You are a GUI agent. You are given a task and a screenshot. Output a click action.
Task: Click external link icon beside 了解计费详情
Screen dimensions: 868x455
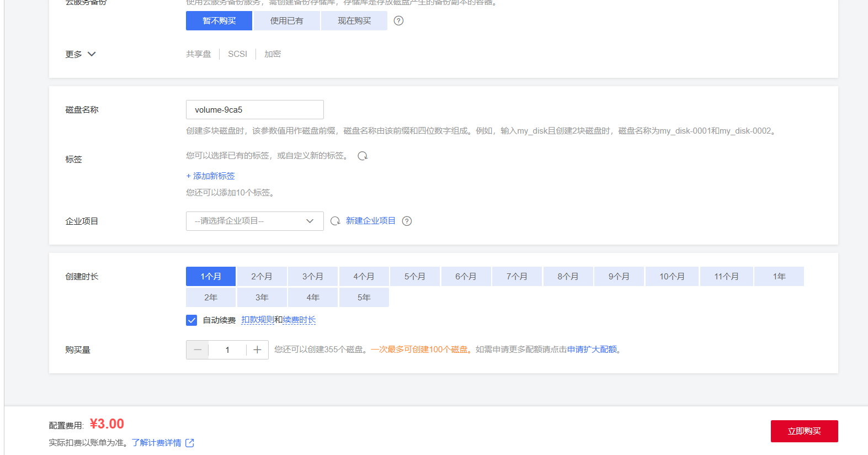pyautogui.click(x=190, y=443)
